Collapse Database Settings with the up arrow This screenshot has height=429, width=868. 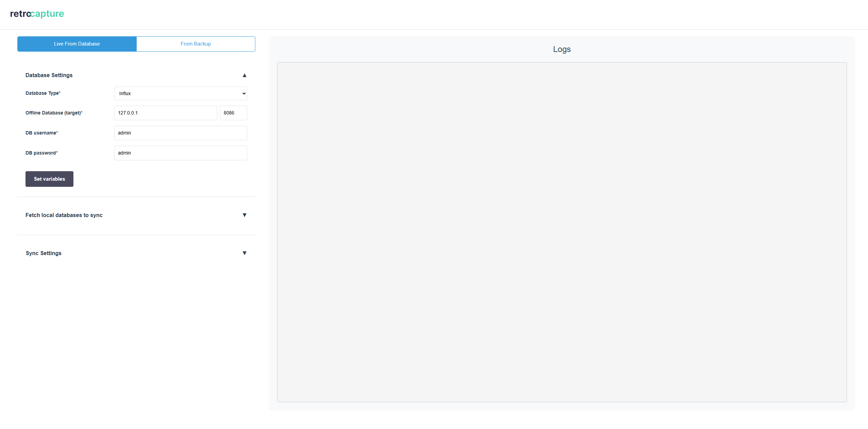pos(244,75)
